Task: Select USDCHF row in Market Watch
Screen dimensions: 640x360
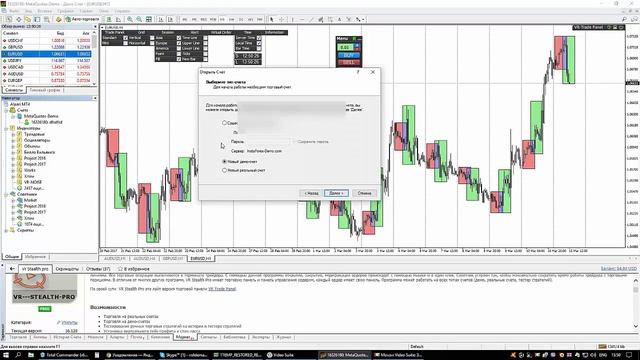Action: (x=46, y=41)
